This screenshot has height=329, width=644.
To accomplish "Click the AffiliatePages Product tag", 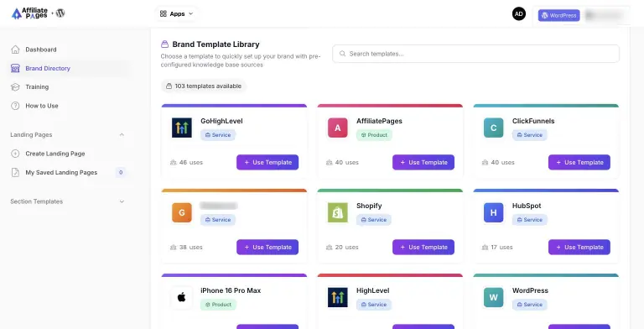I will [374, 135].
